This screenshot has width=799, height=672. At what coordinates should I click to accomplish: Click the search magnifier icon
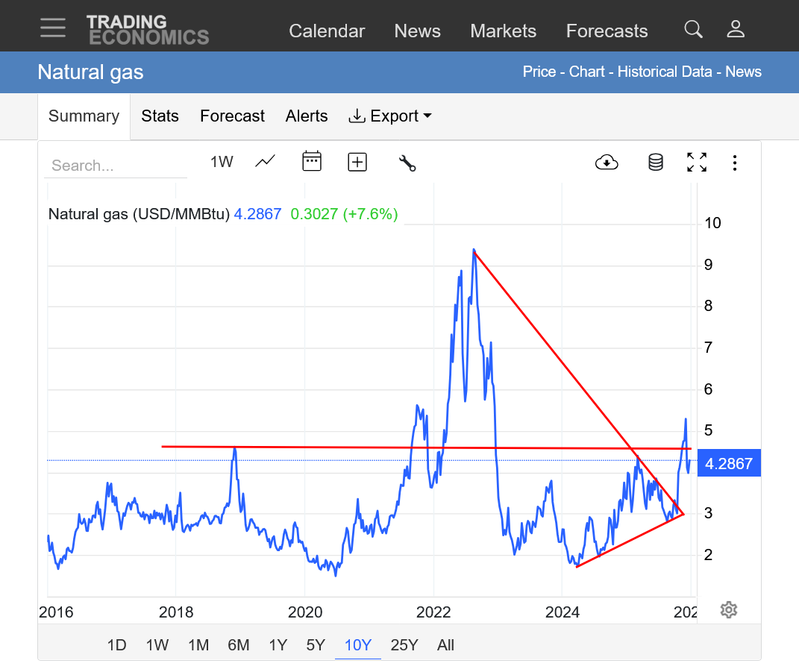pyautogui.click(x=693, y=30)
